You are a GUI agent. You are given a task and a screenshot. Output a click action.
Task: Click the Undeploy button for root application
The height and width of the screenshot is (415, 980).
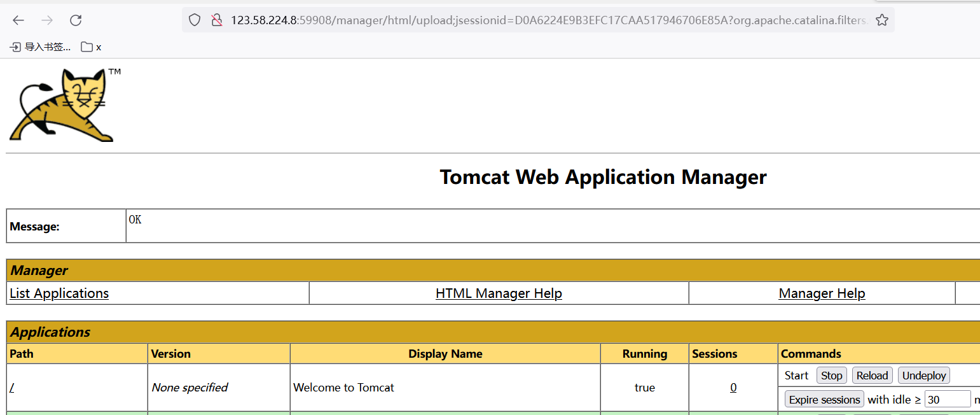pyautogui.click(x=924, y=376)
